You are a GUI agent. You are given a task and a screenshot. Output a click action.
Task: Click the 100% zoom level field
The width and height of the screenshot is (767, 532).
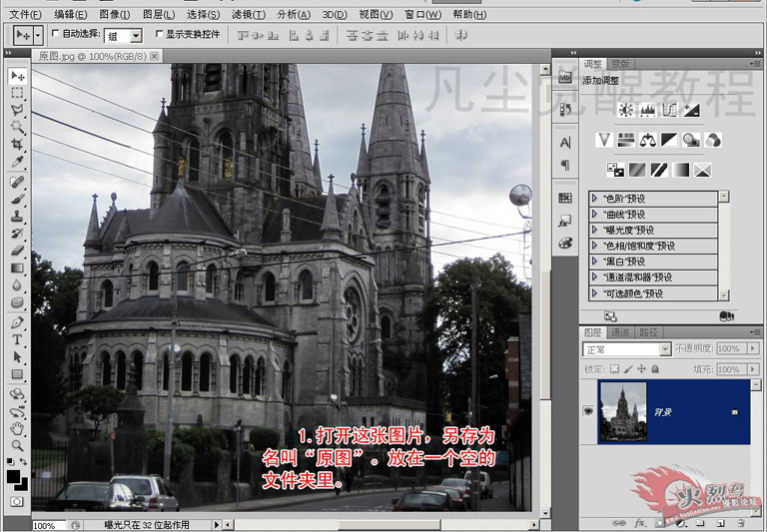click(49, 526)
